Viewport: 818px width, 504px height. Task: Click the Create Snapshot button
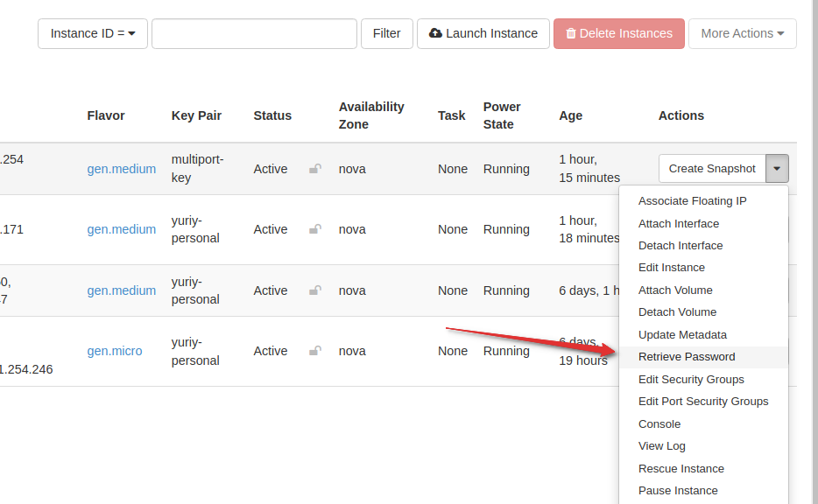[x=711, y=169]
